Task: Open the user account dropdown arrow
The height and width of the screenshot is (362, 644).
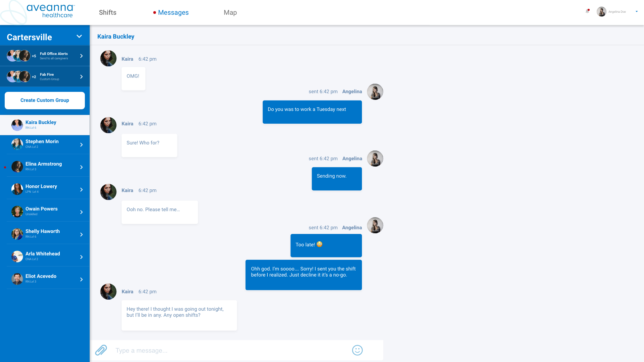Action: 636,12
